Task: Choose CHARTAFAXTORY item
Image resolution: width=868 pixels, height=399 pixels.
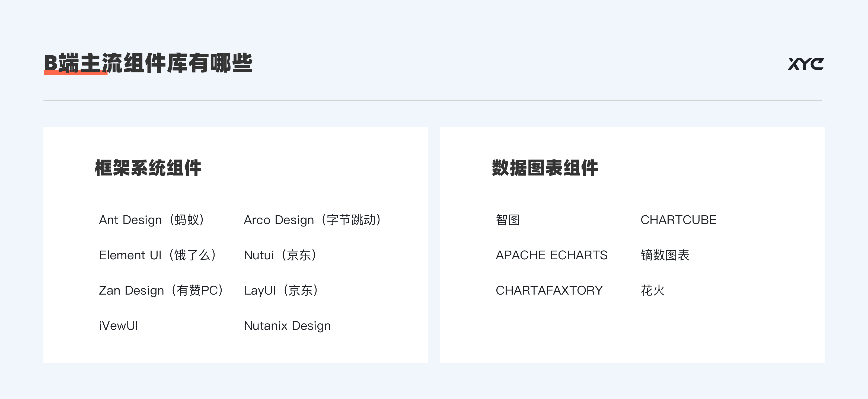Action: 549,291
